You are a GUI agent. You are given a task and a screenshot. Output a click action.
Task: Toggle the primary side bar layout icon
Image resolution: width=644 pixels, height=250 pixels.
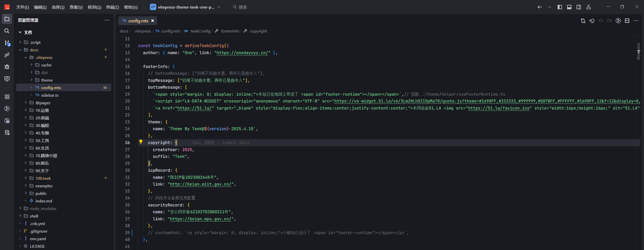[x=560, y=7]
